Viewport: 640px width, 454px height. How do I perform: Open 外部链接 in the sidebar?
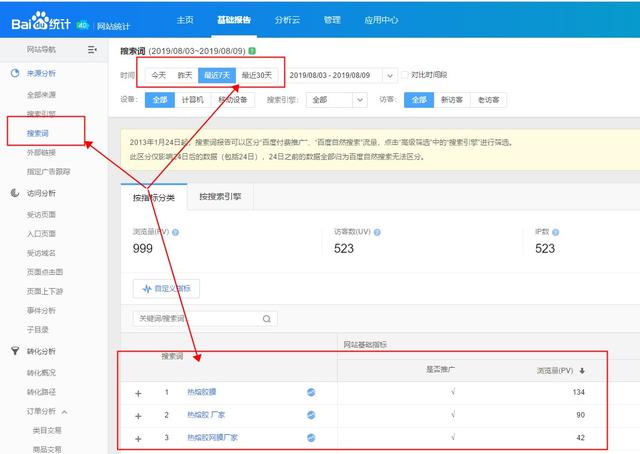coord(41,152)
